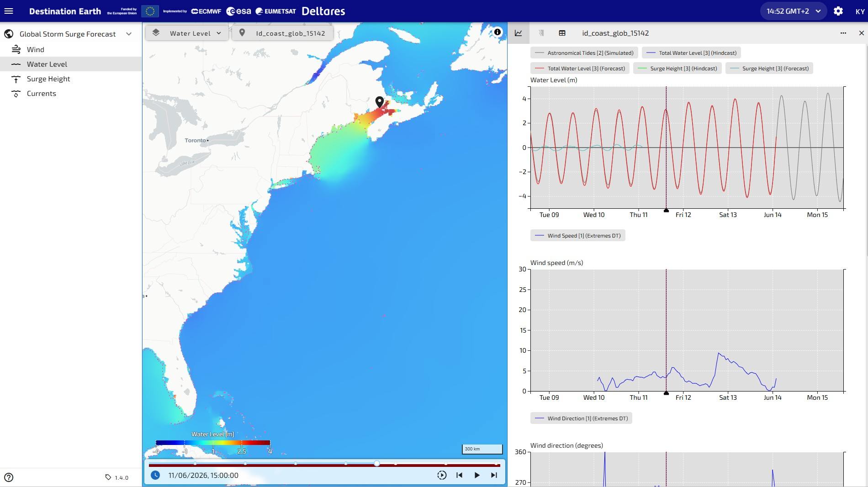Click the date field 11/06/2026, 15:00:00
Viewport: 868px width, 487px height.
coord(203,475)
